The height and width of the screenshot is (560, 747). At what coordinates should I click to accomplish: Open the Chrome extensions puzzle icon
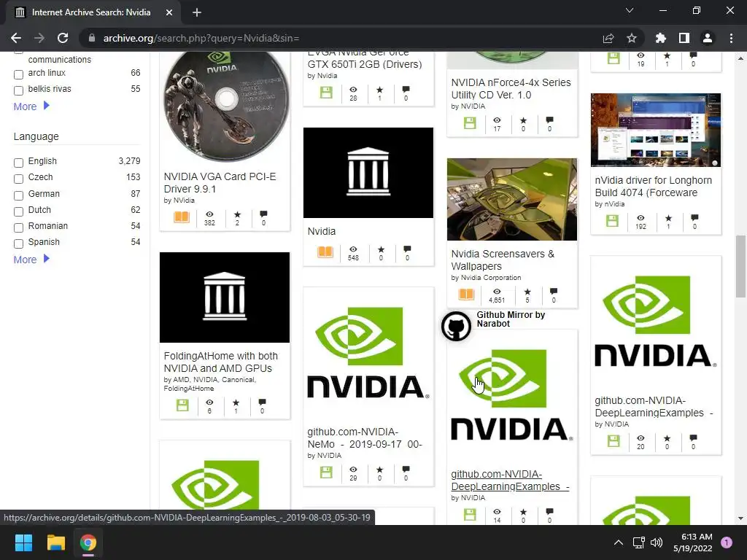tap(661, 38)
